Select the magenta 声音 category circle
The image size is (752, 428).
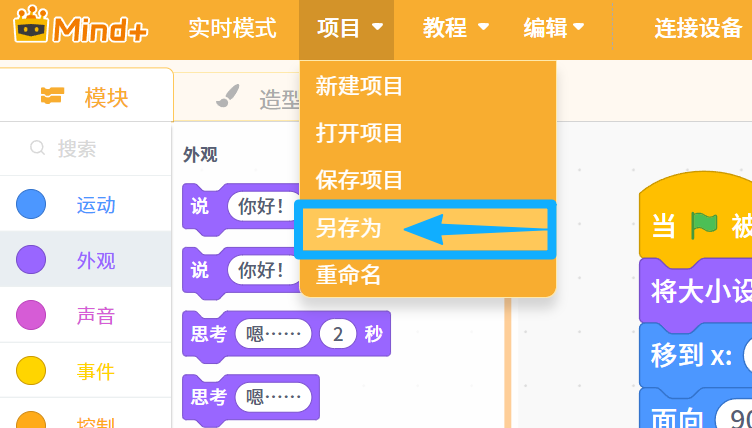point(31,315)
